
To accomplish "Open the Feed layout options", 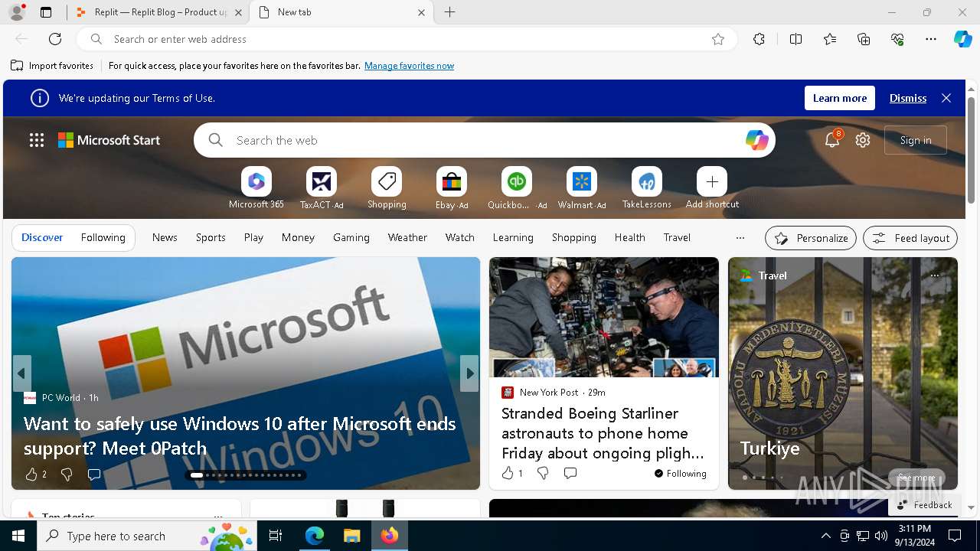I will tap(910, 238).
